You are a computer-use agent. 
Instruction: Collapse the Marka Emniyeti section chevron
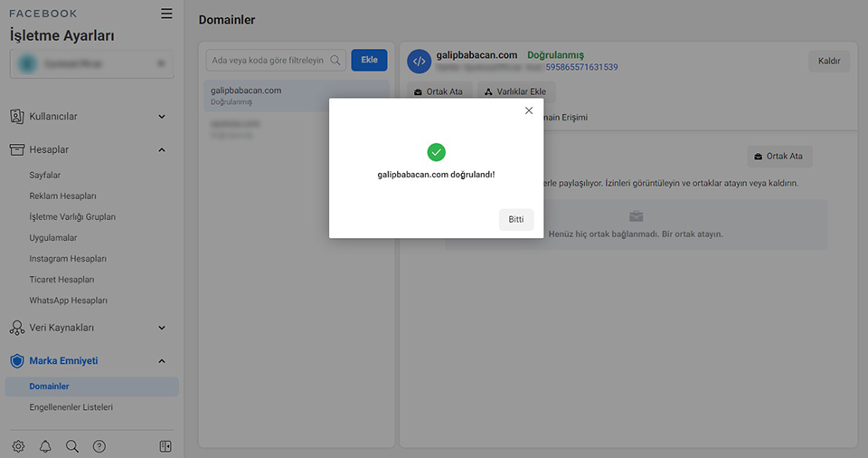(x=162, y=361)
